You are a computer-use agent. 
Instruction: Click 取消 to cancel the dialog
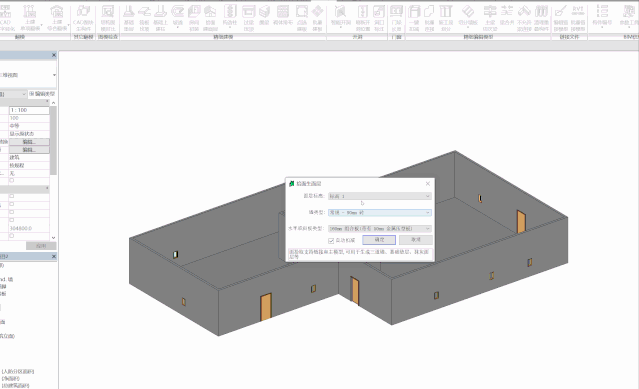(416, 240)
